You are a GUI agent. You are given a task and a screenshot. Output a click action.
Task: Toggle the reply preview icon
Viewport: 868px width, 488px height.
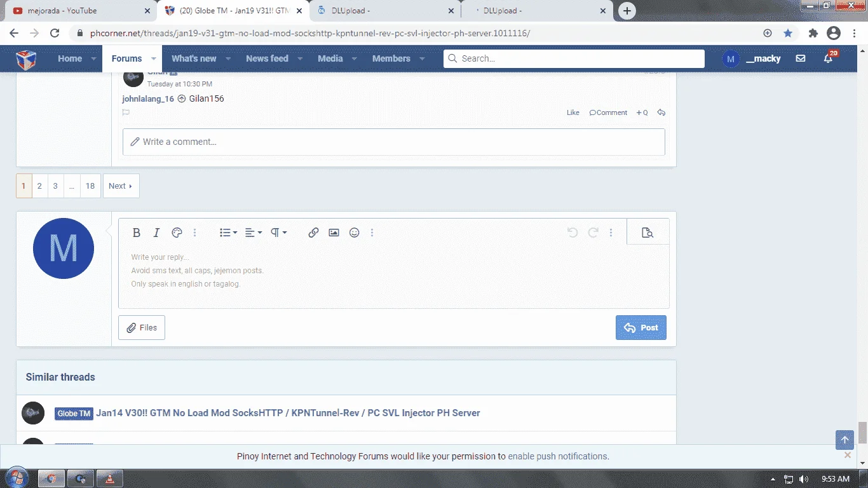pyautogui.click(x=648, y=233)
